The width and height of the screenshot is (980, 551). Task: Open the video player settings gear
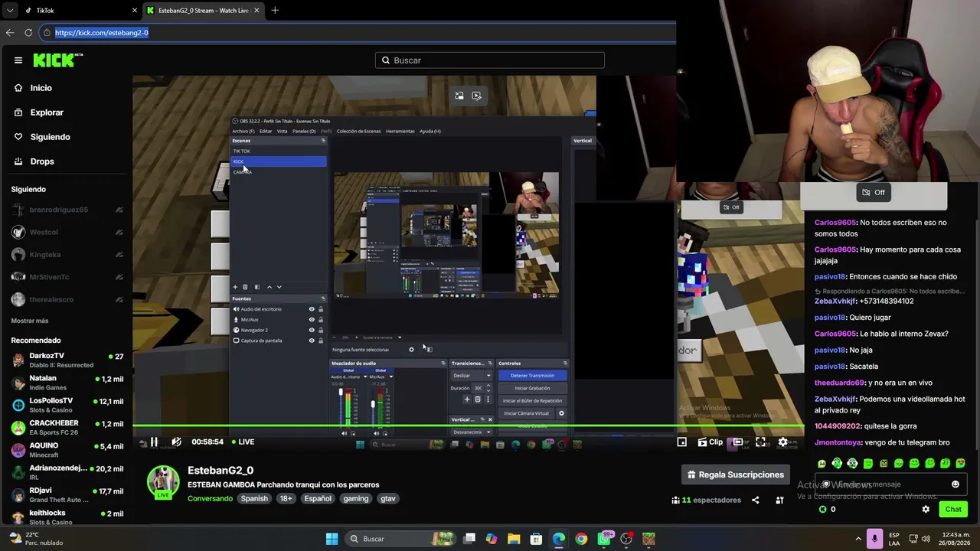coord(782,442)
